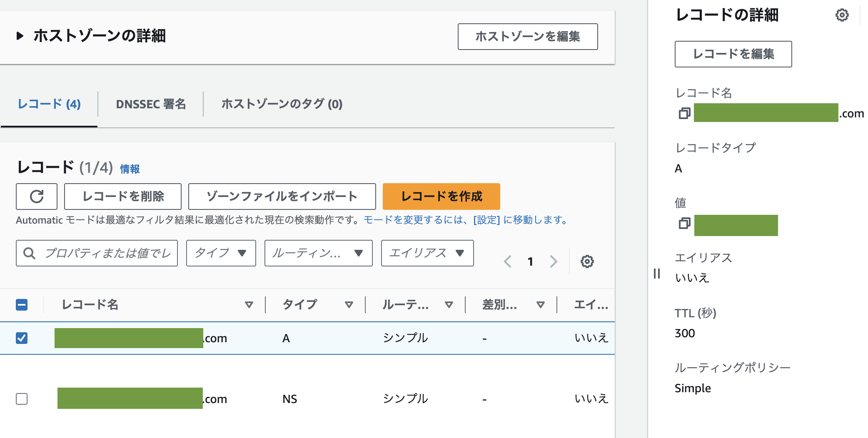Go to previous page of records

(x=508, y=261)
